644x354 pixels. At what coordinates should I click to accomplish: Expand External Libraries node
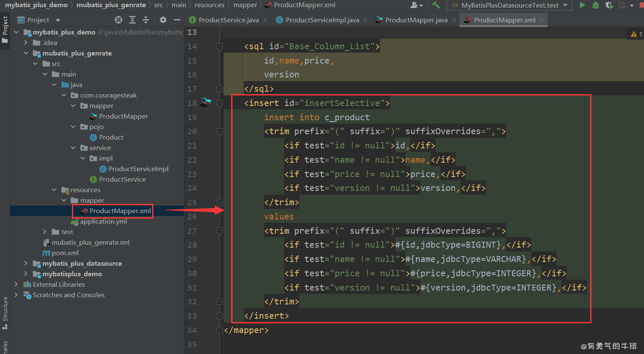pyautogui.click(x=16, y=284)
